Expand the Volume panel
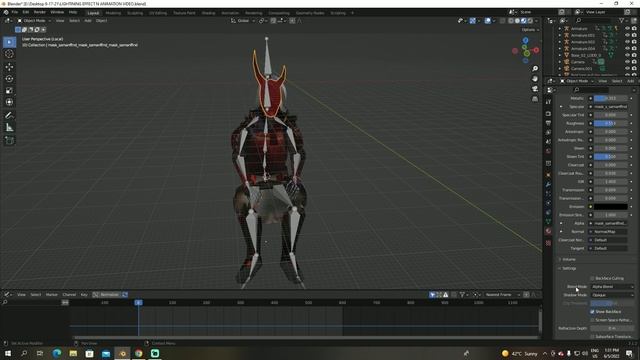Image resolution: width=640 pixels, height=360 pixels. [569, 259]
